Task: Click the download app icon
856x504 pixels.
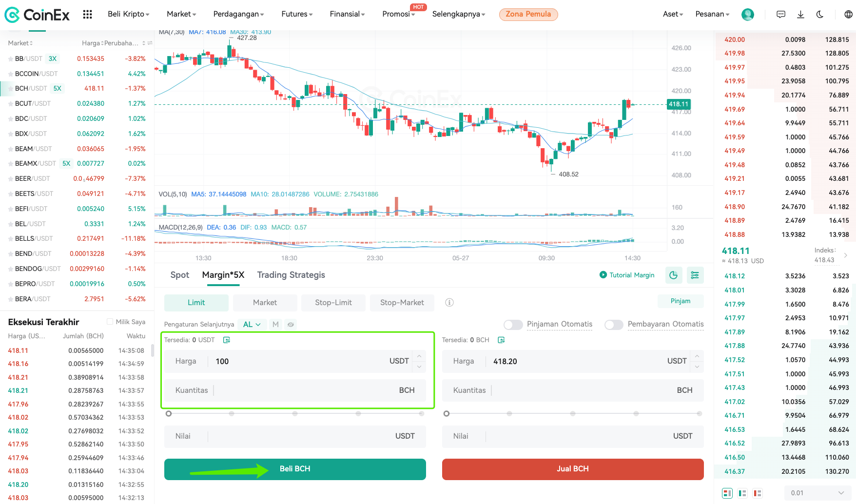Action: 800,15
